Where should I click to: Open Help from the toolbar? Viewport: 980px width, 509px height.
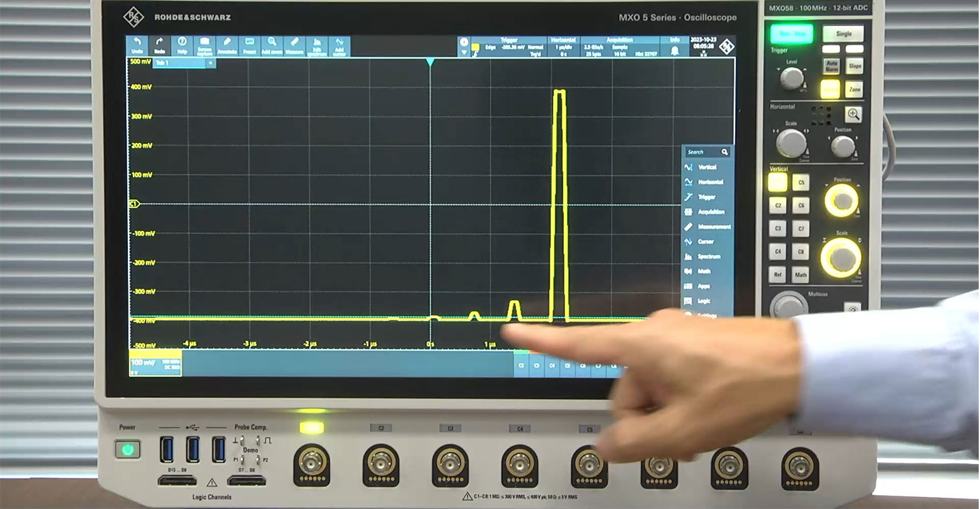182,46
